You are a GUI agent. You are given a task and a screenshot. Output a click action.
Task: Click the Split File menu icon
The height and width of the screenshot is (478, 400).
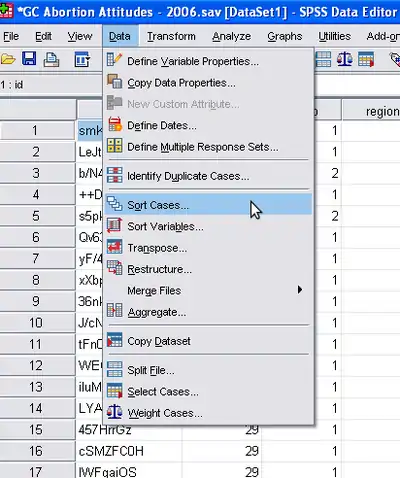[x=114, y=369]
